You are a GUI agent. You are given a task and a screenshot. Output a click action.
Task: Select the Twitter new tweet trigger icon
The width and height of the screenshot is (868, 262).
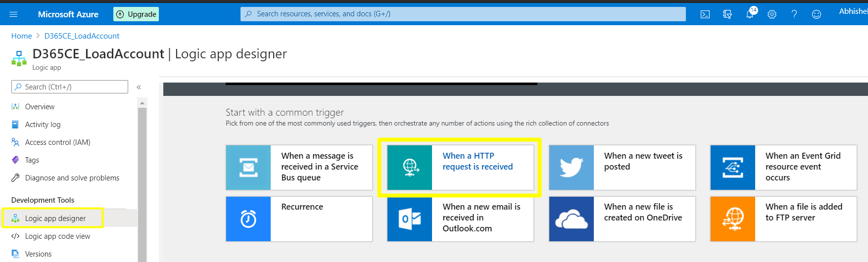coord(571,168)
